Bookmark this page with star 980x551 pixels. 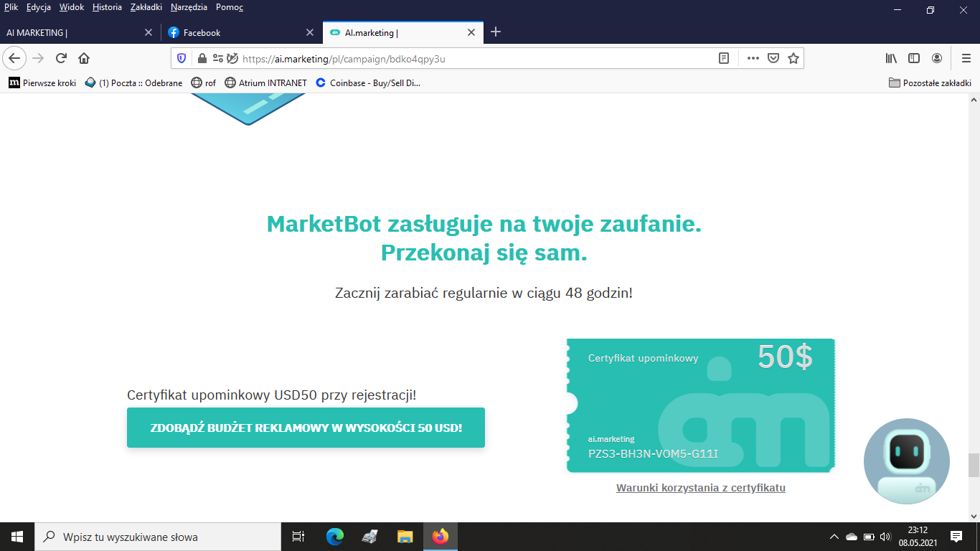[793, 59]
